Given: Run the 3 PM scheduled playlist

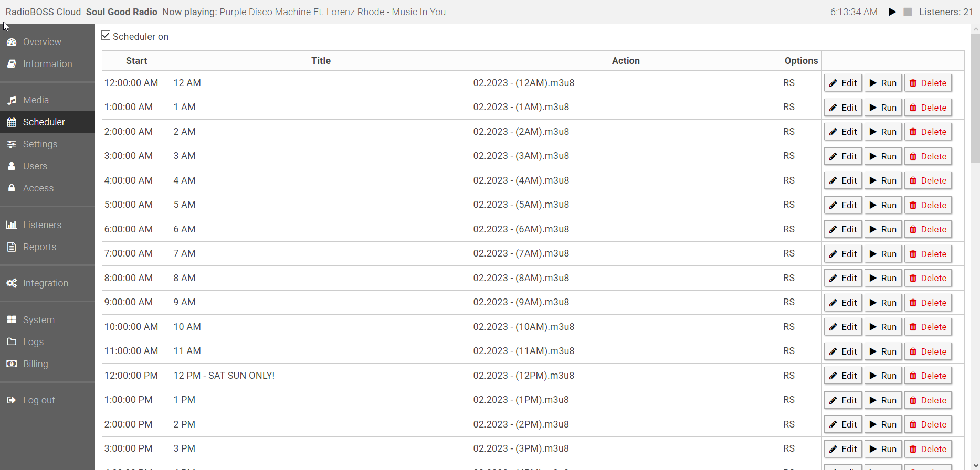Looking at the screenshot, I should point(883,449).
